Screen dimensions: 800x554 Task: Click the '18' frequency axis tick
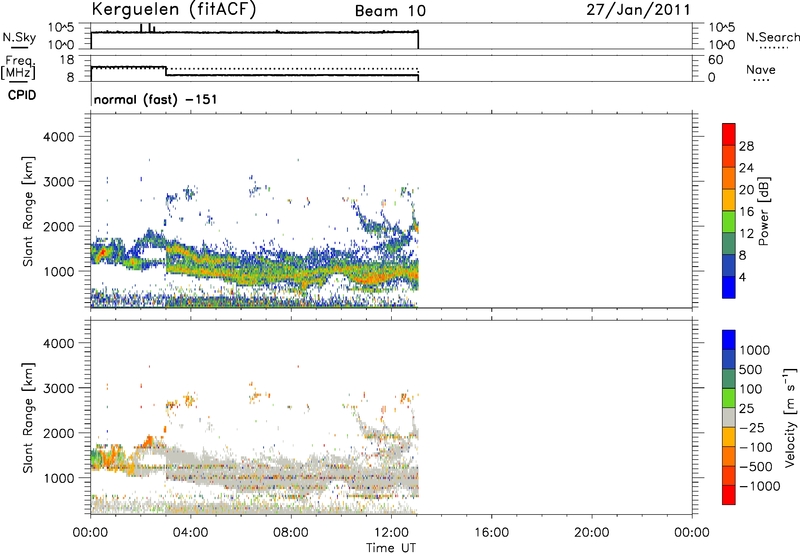(x=66, y=60)
